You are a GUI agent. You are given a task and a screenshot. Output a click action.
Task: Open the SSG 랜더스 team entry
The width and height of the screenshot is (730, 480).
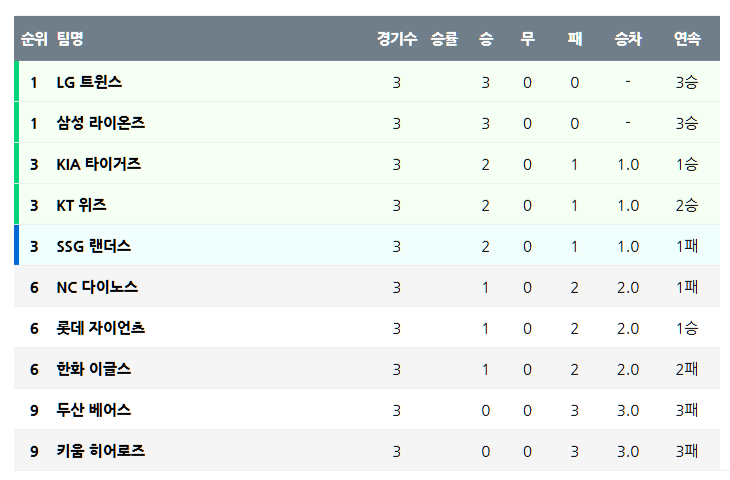click(x=93, y=246)
